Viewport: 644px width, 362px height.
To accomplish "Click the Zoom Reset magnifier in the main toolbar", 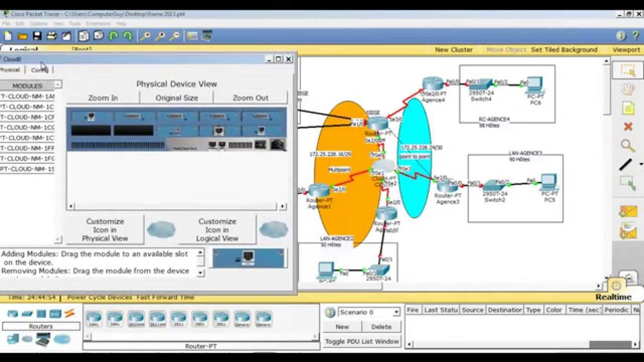I will point(160,36).
